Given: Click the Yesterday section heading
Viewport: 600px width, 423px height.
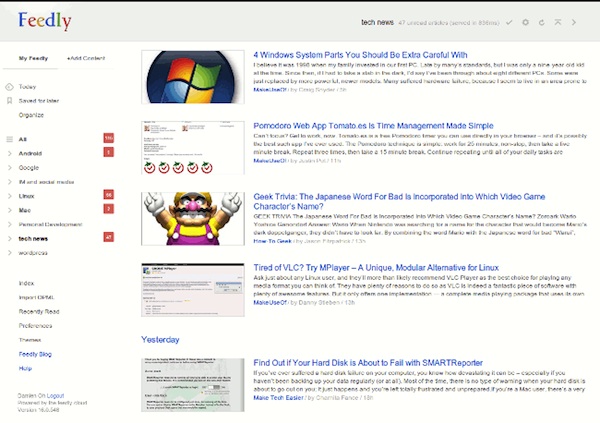Looking at the screenshot, I should [x=160, y=340].
